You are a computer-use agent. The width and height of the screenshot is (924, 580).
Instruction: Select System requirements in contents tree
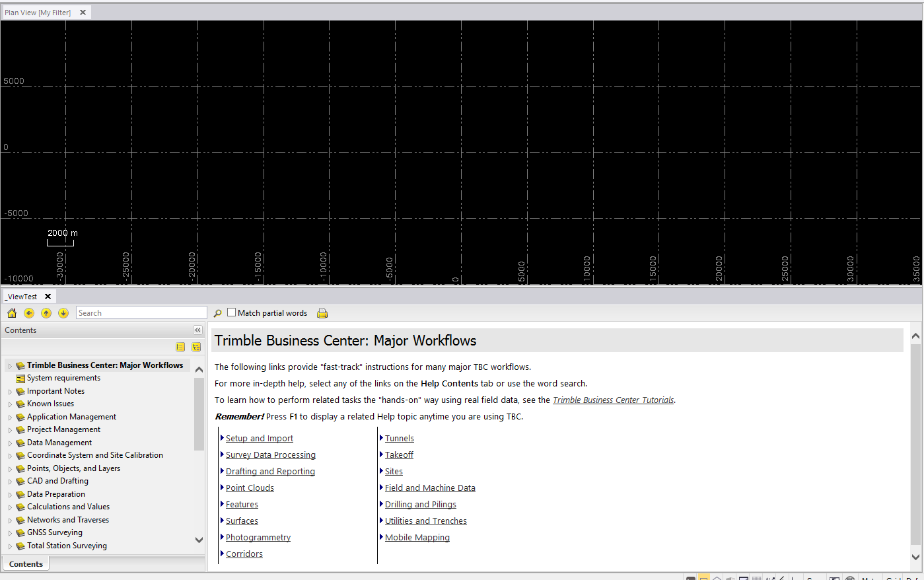pyautogui.click(x=63, y=379)
